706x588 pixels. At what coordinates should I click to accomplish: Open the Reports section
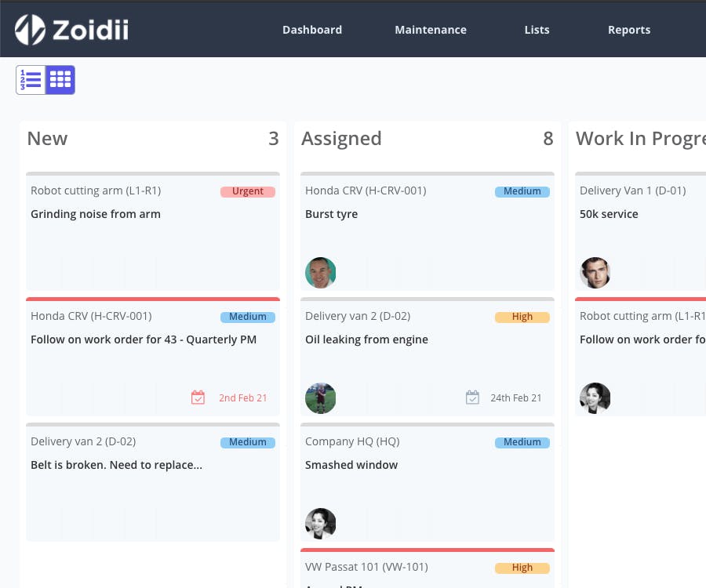tap(629, 29)
